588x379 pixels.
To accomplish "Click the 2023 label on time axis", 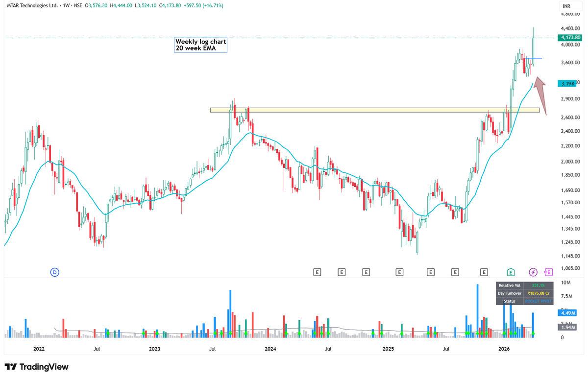I will pos(154,349).
